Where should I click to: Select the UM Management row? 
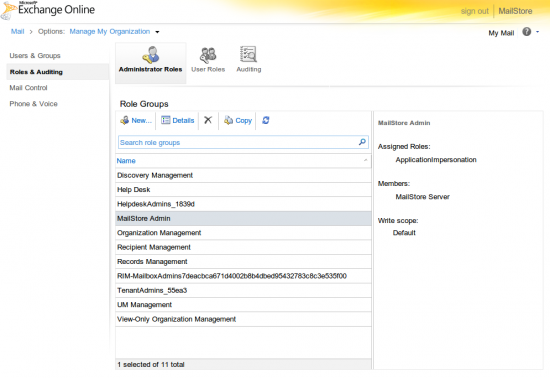[x=243, y=305]
